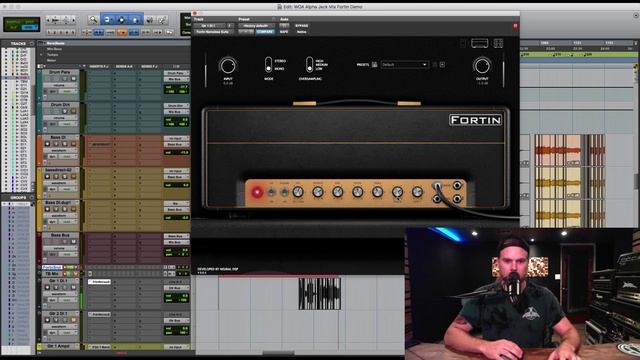Click the Bass DI input monitor button

56,144
